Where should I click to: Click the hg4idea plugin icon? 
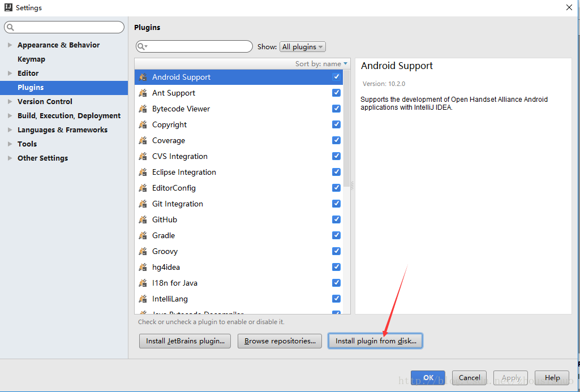pos(143,267)
